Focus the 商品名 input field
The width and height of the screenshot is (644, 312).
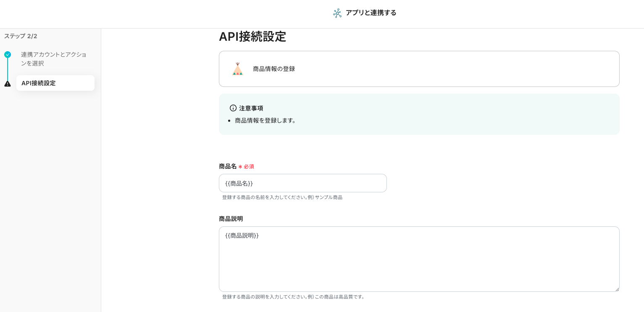click(302, 183)
